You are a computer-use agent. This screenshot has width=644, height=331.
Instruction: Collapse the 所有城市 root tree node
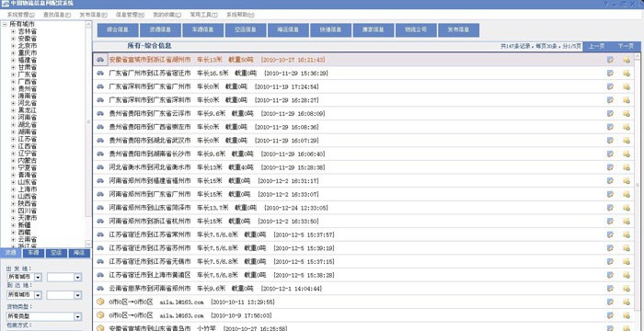(5, 24)
